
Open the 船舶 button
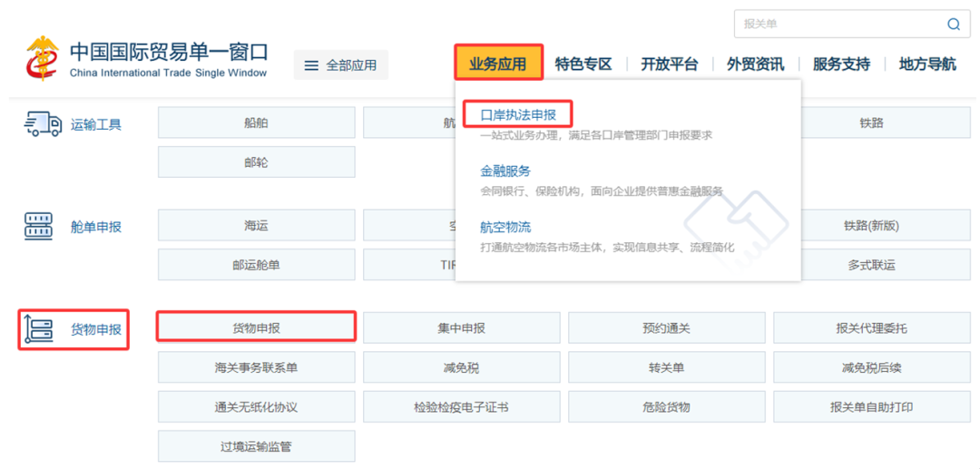pos(256,122)
